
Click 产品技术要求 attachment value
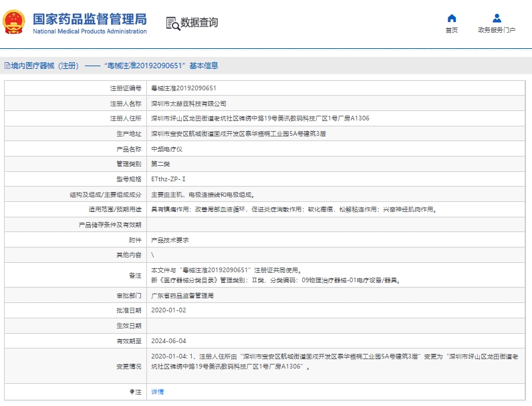[170, 240]
